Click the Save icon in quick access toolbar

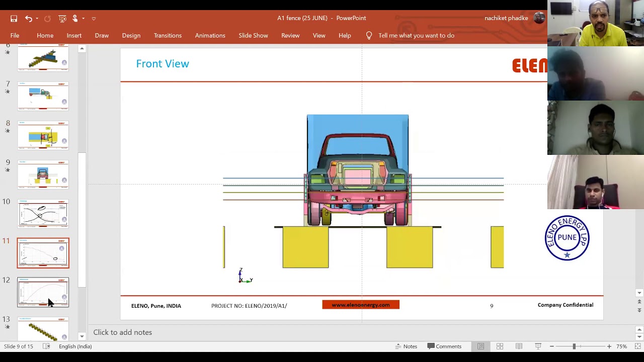pos(14,19)
